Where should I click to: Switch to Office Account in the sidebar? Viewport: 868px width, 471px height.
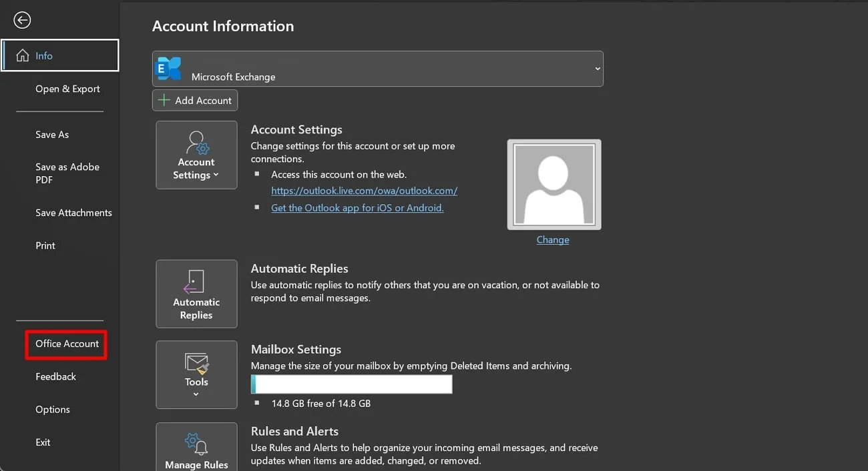pos(67,344)
